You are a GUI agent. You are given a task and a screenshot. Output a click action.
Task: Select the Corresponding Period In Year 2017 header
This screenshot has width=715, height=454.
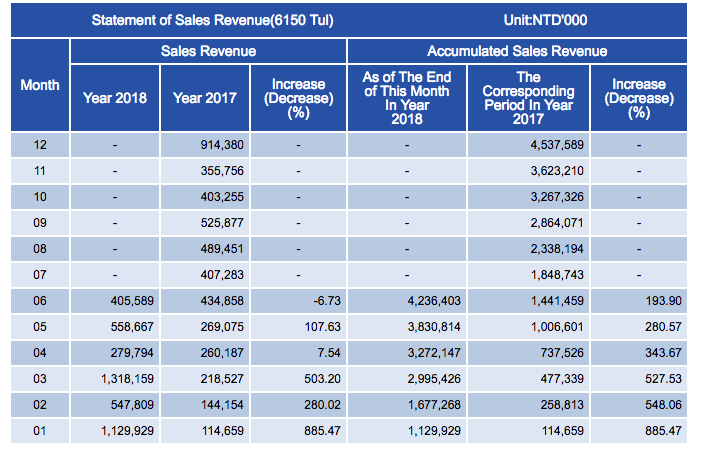tap(528, 98)
